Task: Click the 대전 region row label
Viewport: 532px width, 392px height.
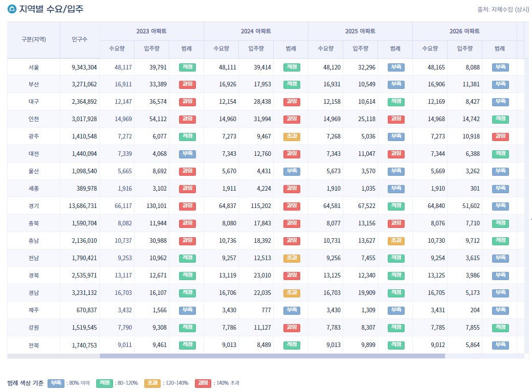Action: click(34, 154)
